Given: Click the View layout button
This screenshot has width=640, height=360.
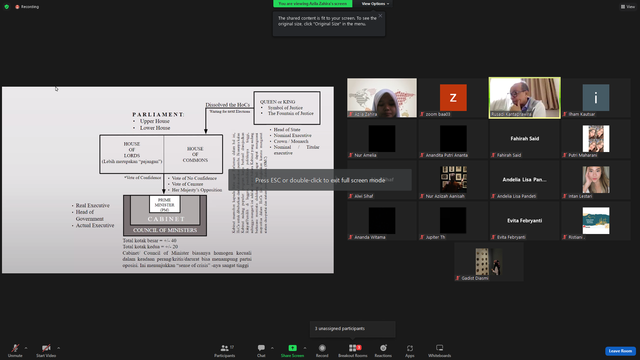Looking at the screenshot, I should pyautogui.click(x=628, y=7).
